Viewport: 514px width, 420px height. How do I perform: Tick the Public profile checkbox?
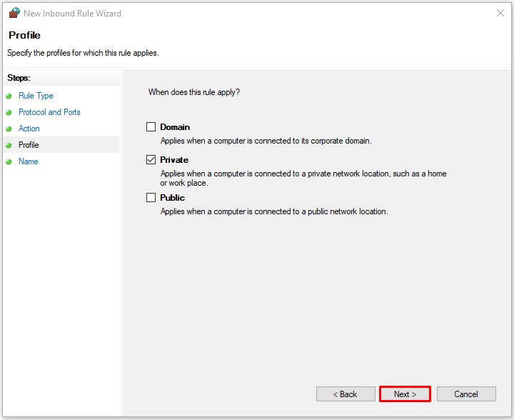pyautogui.click(x=151, y=198)
